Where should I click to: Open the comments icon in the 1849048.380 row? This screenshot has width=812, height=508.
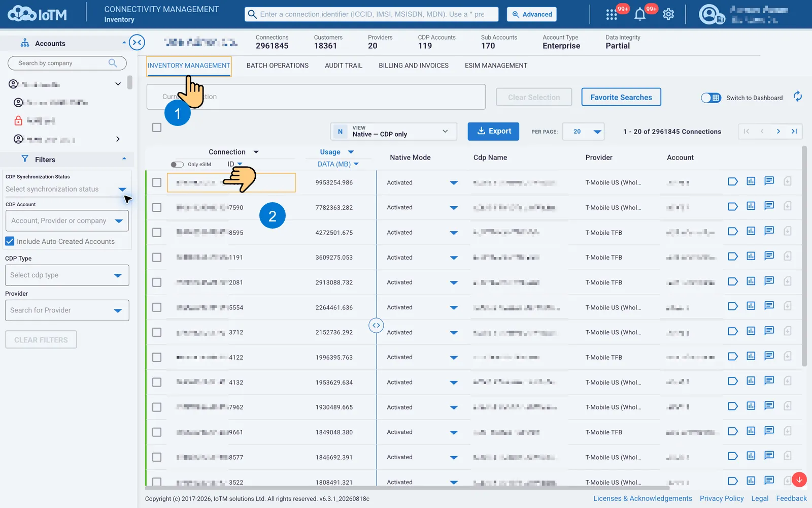click(769, 431)
